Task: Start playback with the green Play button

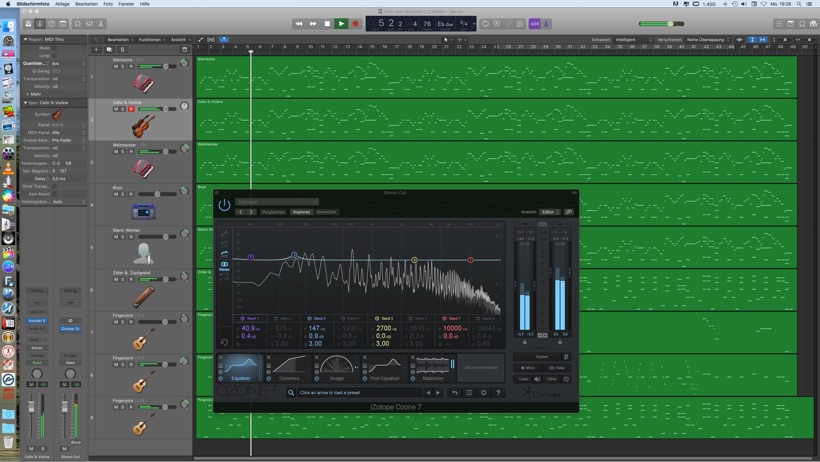Action: 341,24
